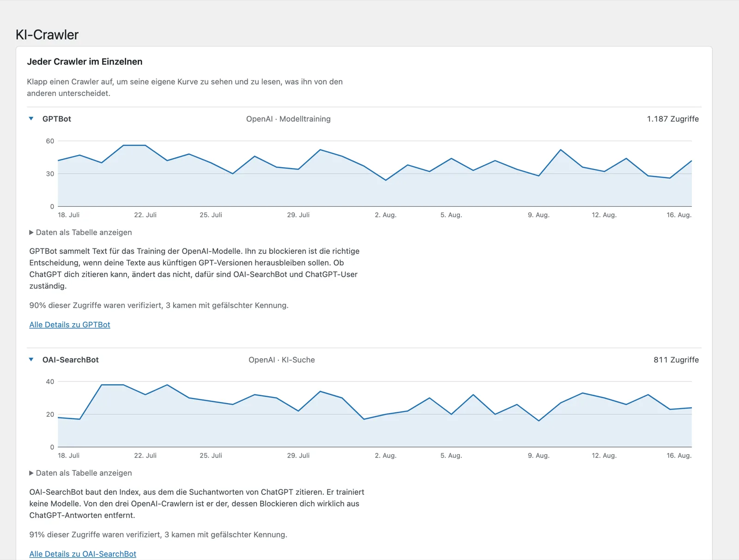Click the 'OpenAI · KI-Suche' label
739x560 pixels.
click(x=282, y=360)
